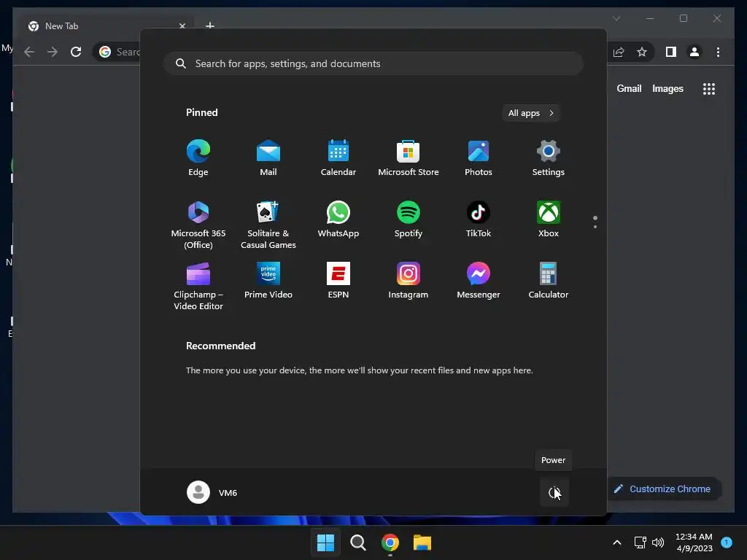Open the network status tray icon
The width and height of the screenshot is (747, 560).
(640, 542)
